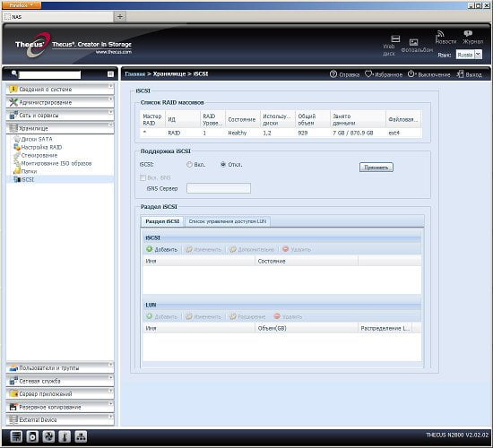Image resolution: width=493 pixels, height=448 pixels.
Task: Select SATA disks in the storage tree
Action: (x=37, y=139)
